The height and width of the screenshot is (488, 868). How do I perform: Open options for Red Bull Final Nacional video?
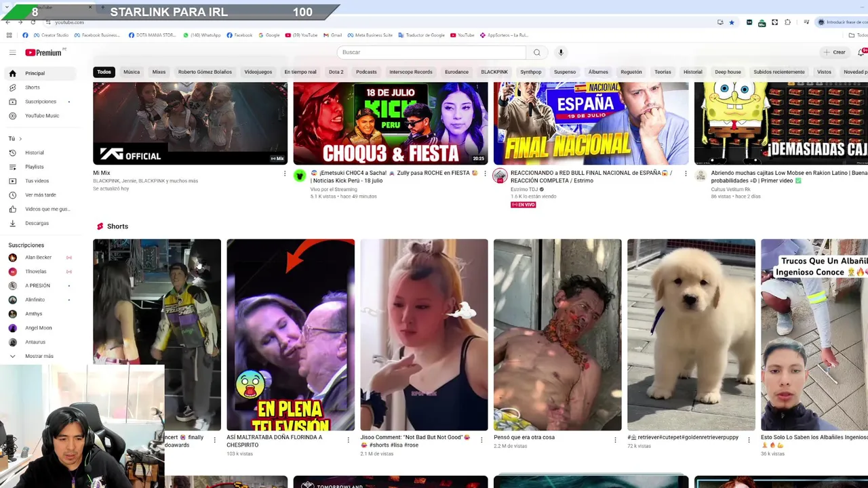point(686,174)
